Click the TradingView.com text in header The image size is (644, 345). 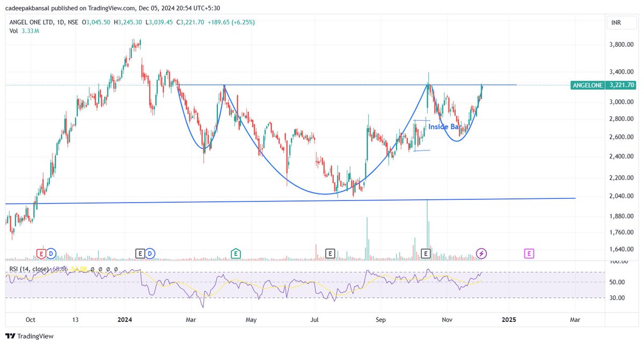(112, 8)
